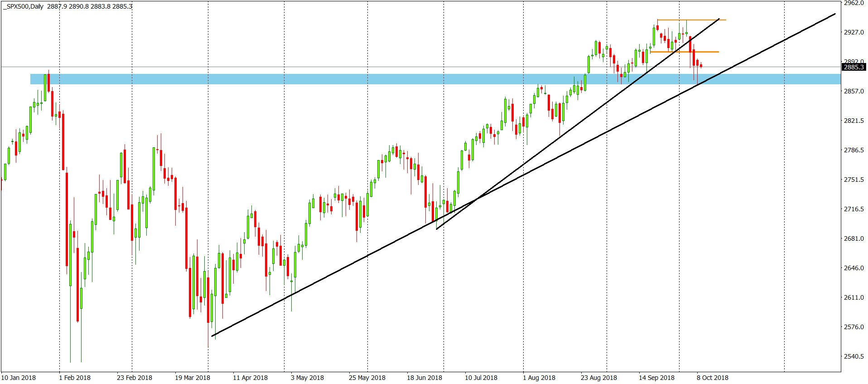Image resolution: width=868 pixels, height=384 pixels.
Task: Click the 2857.0 price axis label
Action: [854, 91]
